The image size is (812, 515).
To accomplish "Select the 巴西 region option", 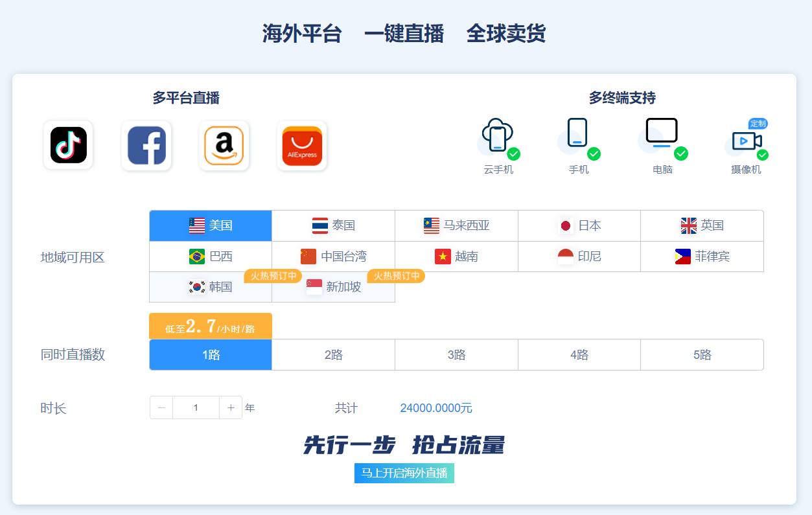I will pos(211,257).
